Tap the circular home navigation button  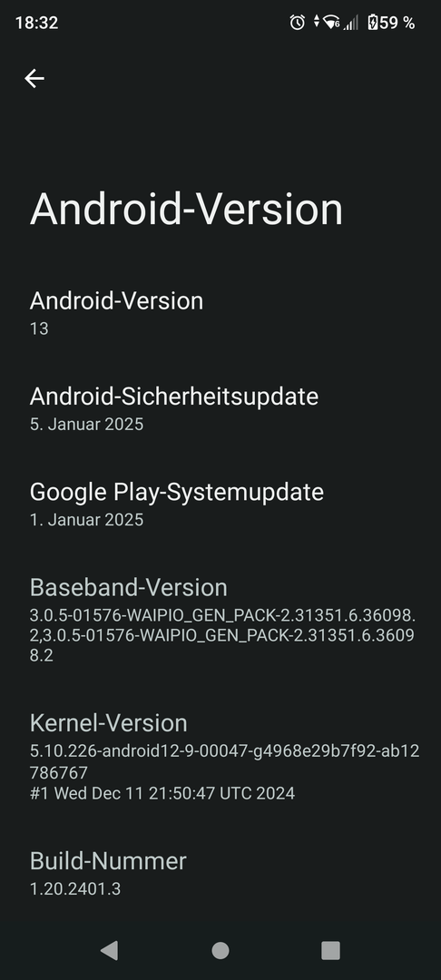point(220,950)
